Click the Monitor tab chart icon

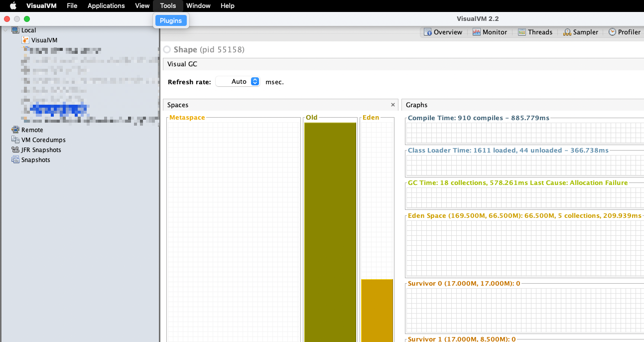476,32
